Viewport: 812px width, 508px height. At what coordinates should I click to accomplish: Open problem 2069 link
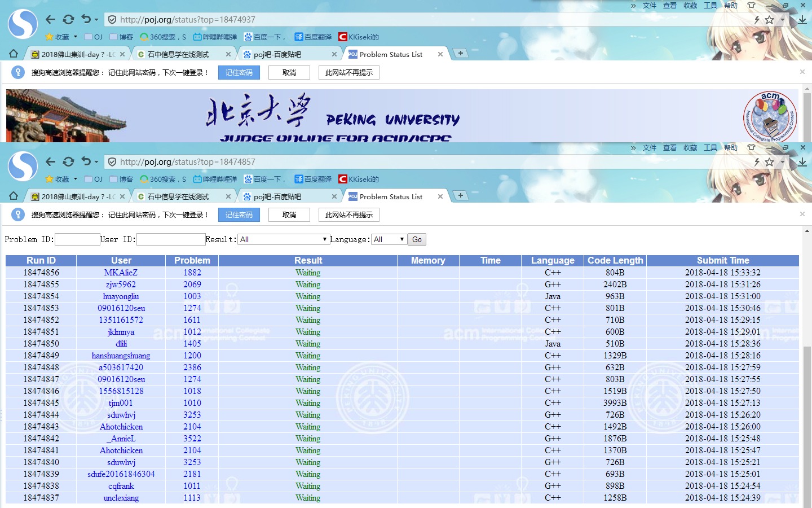192,284
